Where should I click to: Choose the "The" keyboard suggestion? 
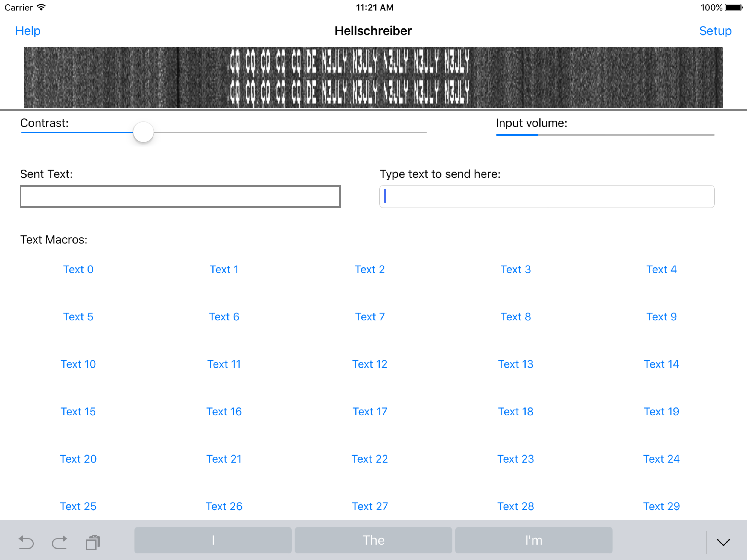point(373,540)
